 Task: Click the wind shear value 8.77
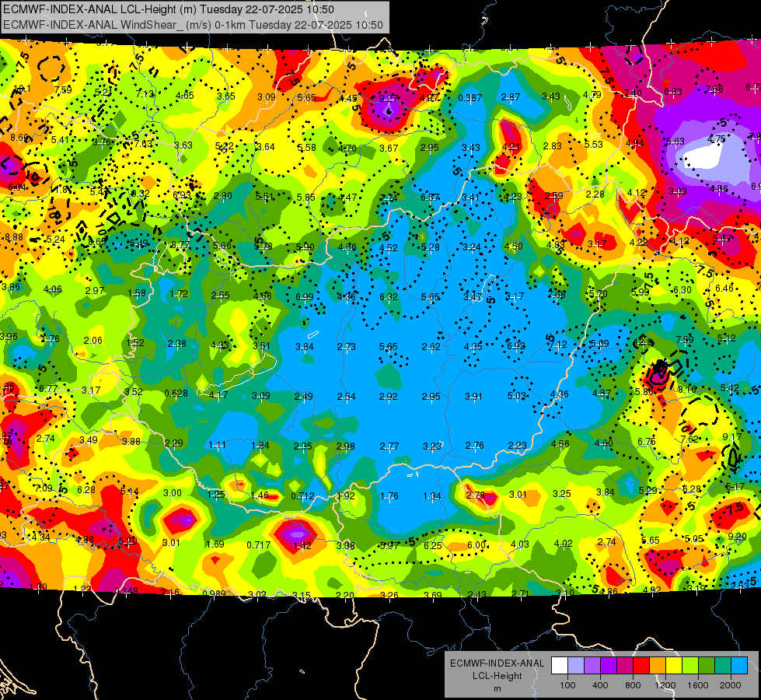click(180, 245)
